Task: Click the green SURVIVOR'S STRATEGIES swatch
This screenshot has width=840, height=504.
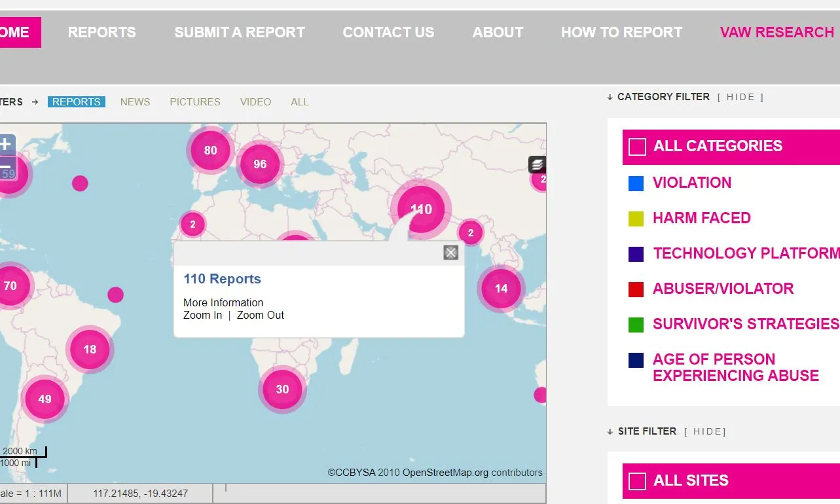Action: coord(636,325)
